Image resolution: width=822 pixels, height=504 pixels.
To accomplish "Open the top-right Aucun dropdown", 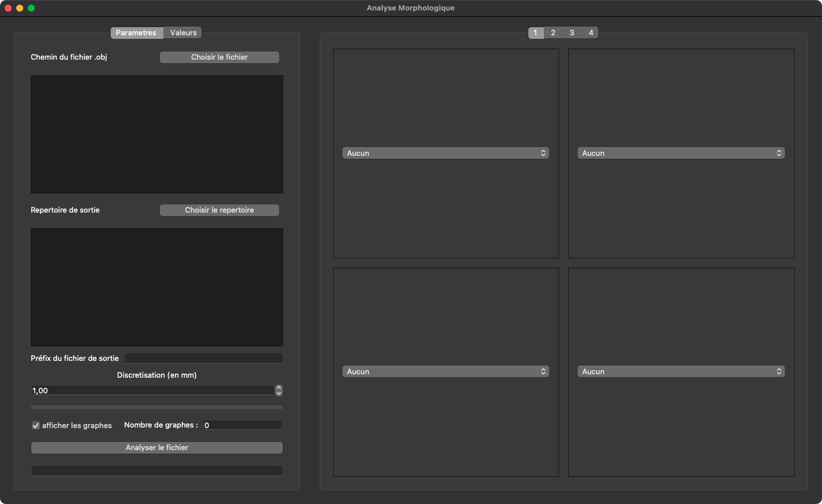I will pos(681,153).
